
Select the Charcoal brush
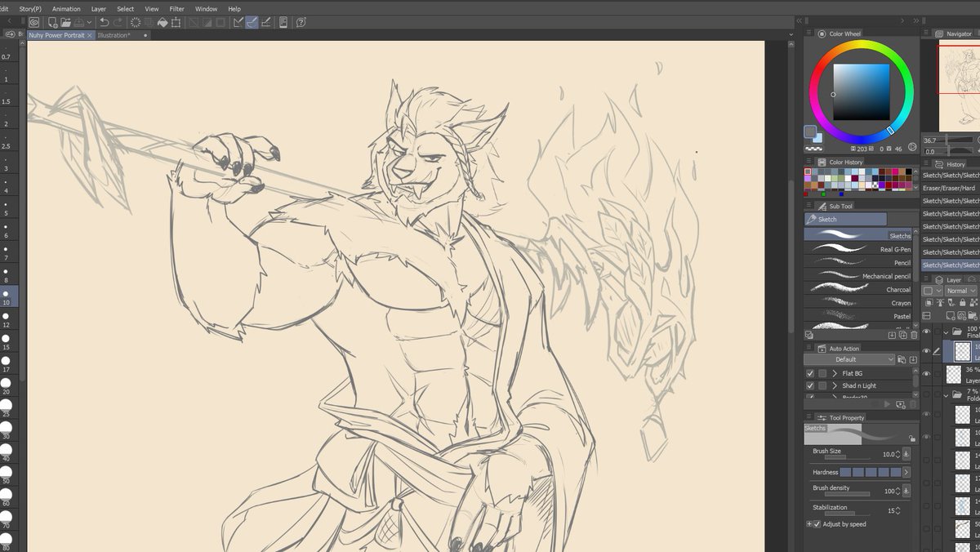857,289
